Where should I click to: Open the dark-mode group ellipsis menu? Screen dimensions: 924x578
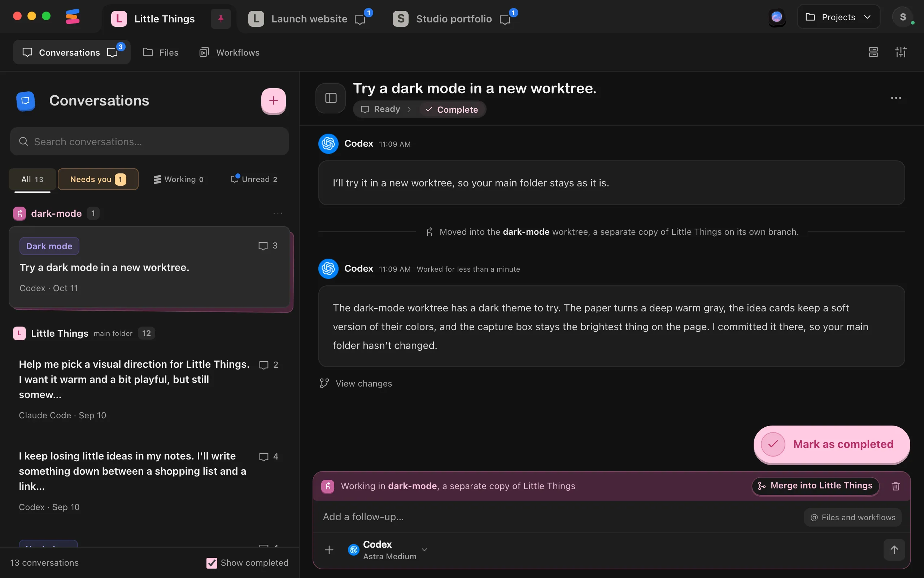tap(278, 213)
